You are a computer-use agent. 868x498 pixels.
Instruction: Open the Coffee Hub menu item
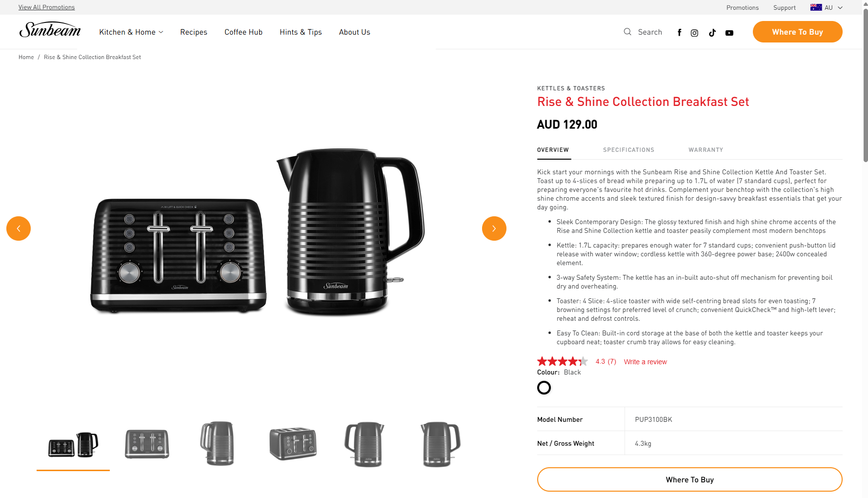tap(243, 32)
